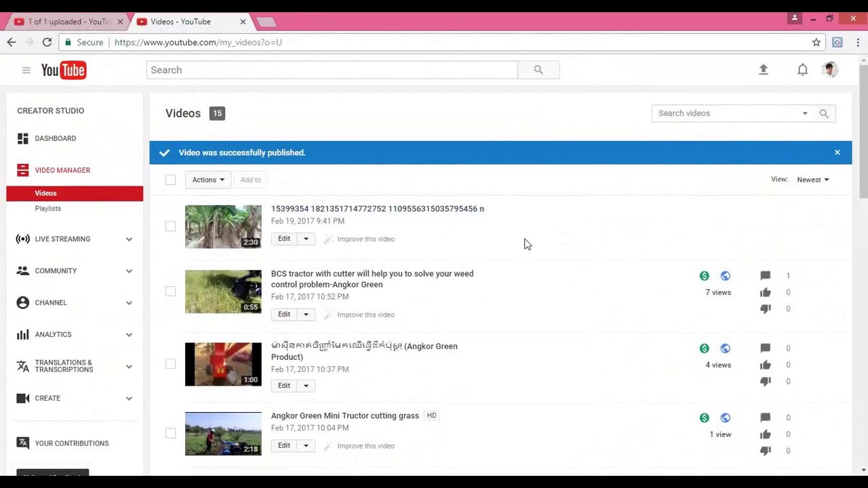The width and height of the screenshot is (868, 488).
Task: Click the search magnifier button
Action: click(x=538, y=70)
